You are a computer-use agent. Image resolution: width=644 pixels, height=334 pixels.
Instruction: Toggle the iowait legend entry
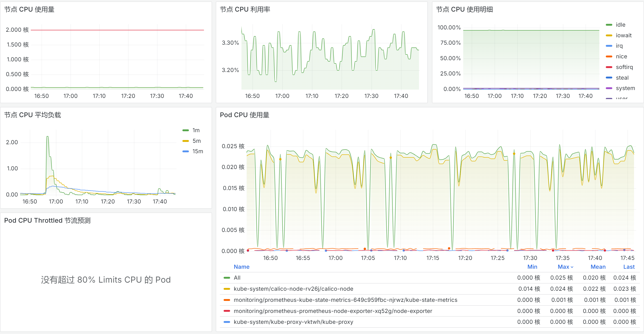click(623, 35)
